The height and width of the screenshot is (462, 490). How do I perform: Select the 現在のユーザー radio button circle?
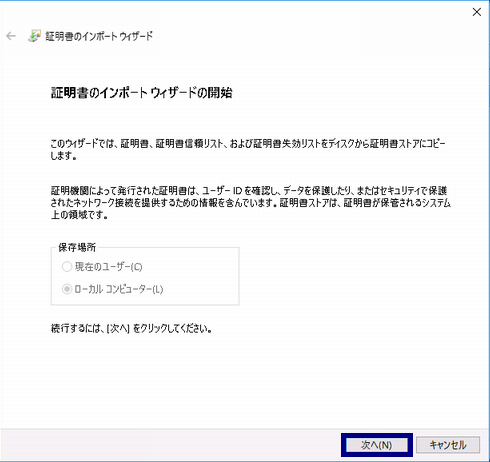point(67,267)
